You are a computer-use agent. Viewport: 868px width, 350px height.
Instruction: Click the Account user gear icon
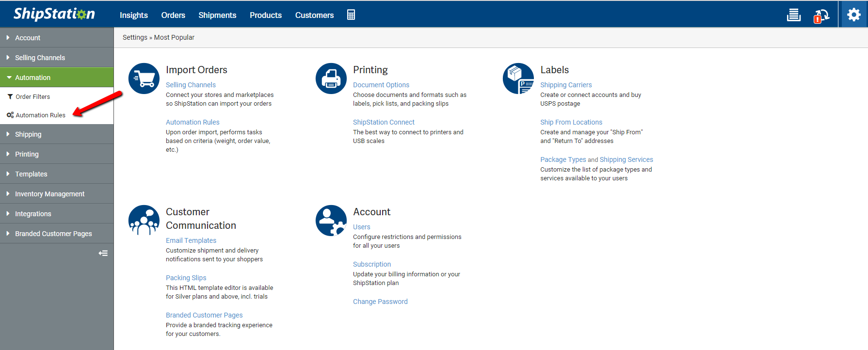(x=331, y=221)
